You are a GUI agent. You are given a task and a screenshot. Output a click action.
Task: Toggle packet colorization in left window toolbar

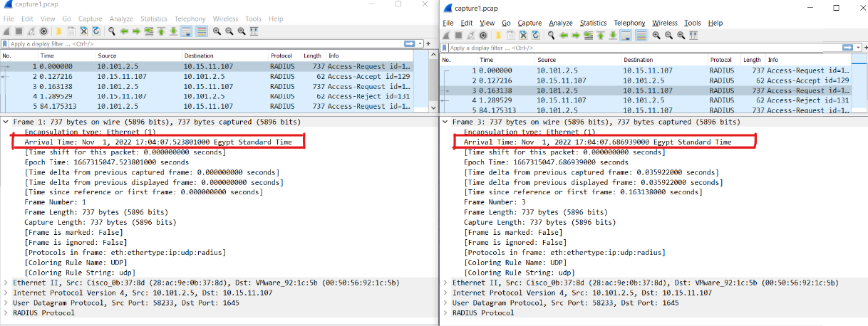[x=202, y=31]
